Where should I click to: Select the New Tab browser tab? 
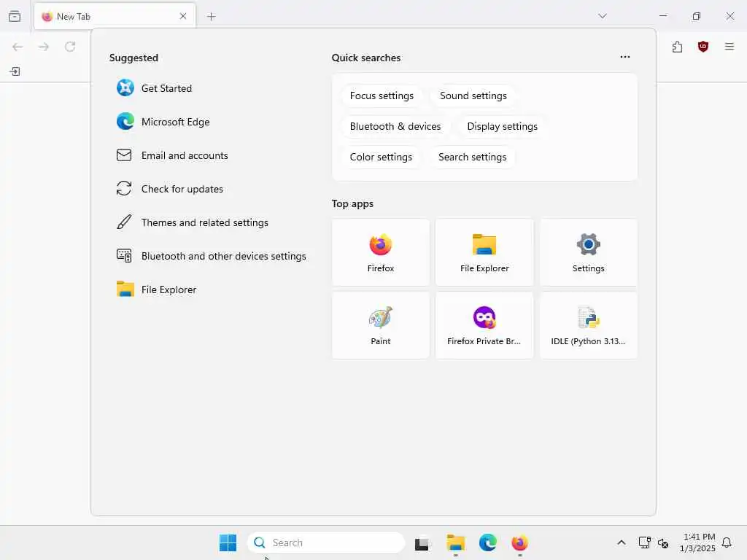pos(115,16)
